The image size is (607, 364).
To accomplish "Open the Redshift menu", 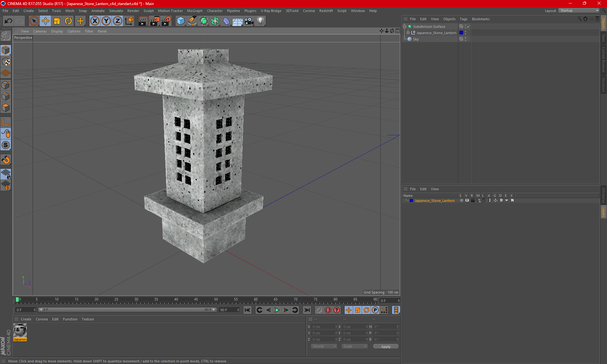I will pos(326,11).
